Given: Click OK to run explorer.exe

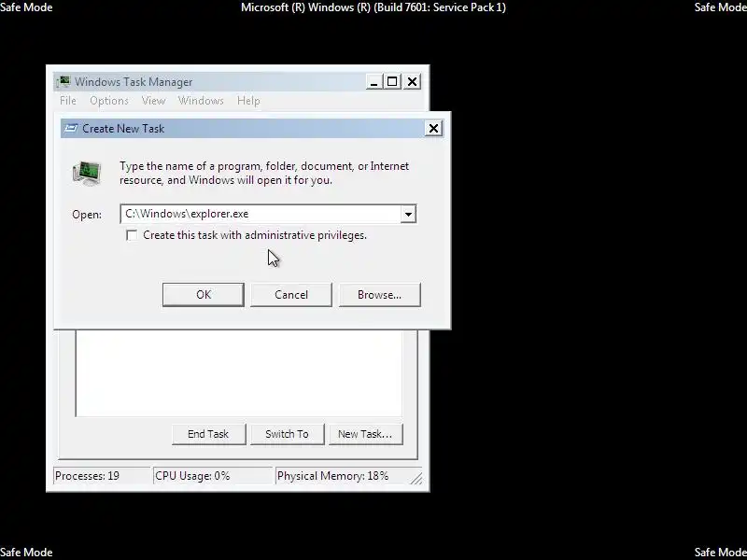Looking at the screenshot, I should (x=203, y=295).
